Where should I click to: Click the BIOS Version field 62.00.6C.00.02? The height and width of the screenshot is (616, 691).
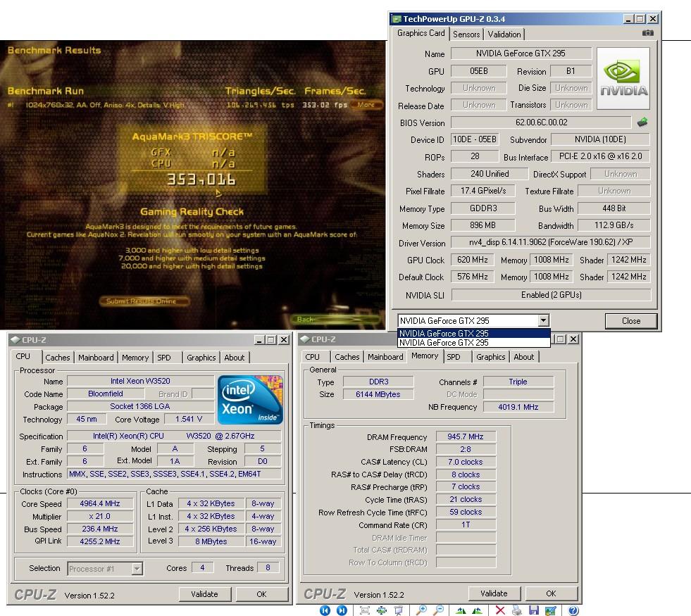coord(541,122)
